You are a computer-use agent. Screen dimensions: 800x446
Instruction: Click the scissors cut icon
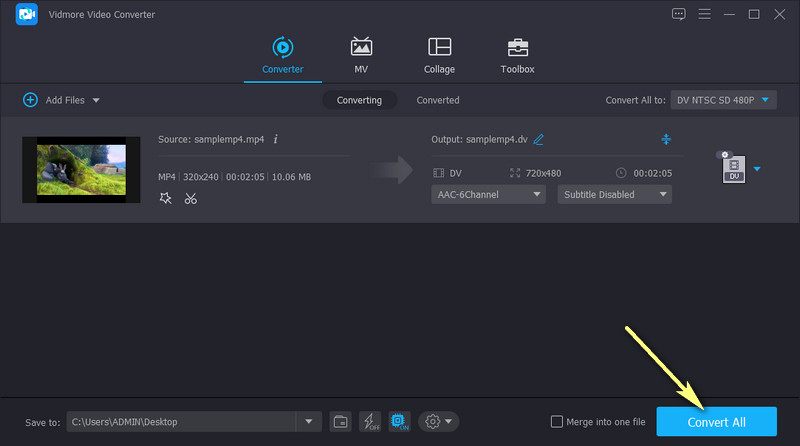coord(190,198)
